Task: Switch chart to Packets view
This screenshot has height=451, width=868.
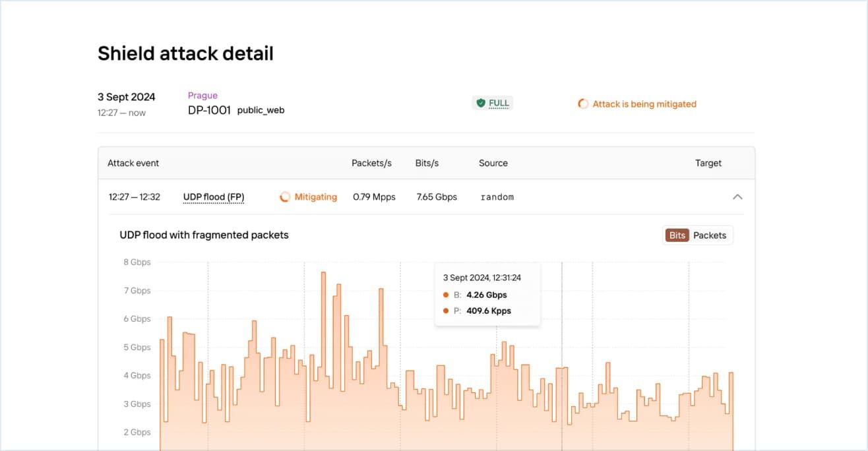Action: click(710, 235)
